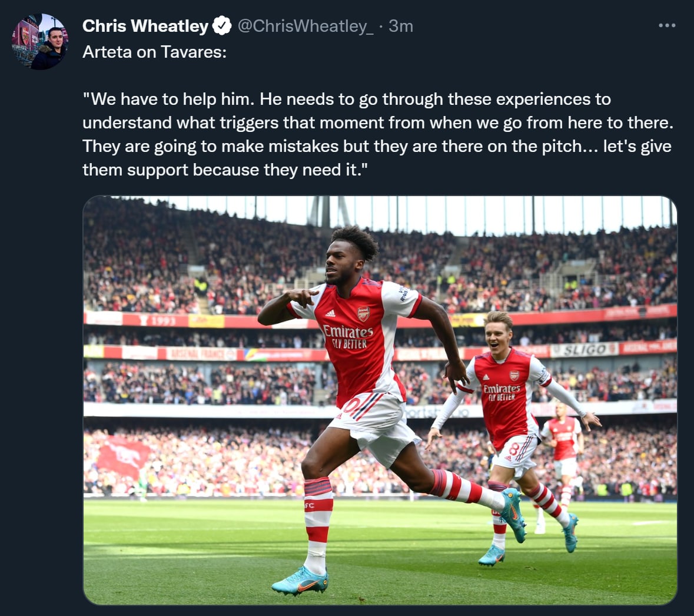Open Chris Wheatley's round profile avatar
This screenshot has height=616, width=694.
(x=39, y=42)
